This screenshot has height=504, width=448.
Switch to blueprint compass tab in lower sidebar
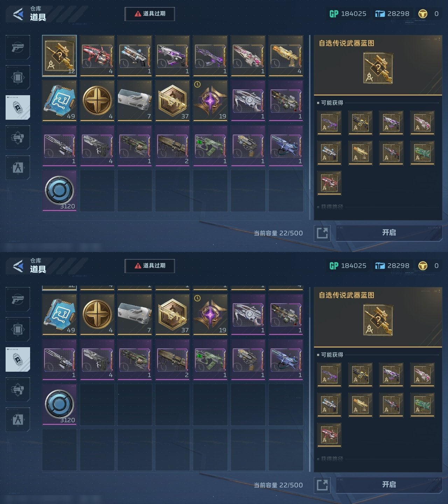pos(18,419)
